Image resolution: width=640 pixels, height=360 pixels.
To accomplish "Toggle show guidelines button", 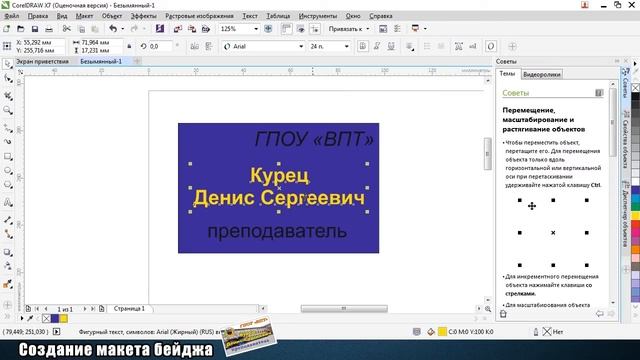I will point(315,29).
